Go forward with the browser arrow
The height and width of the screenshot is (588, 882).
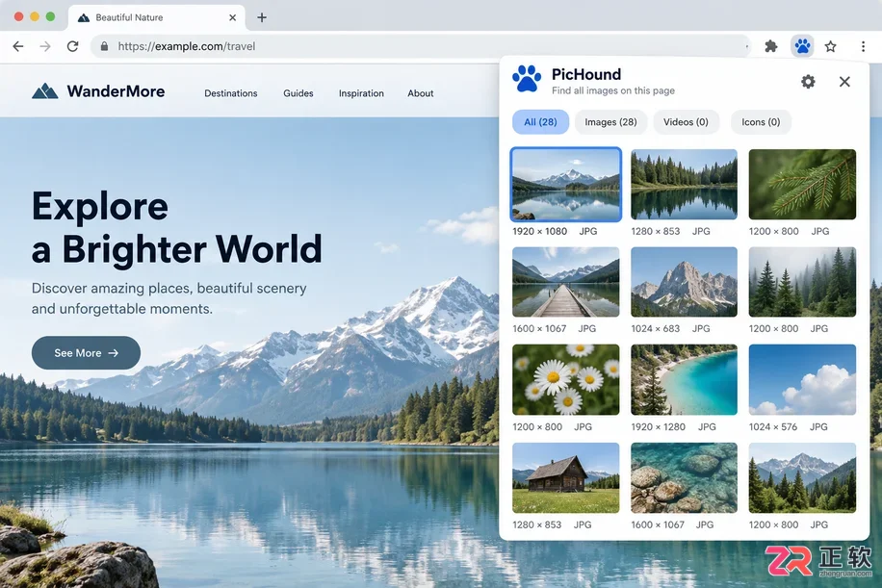(x=45, y=46)
